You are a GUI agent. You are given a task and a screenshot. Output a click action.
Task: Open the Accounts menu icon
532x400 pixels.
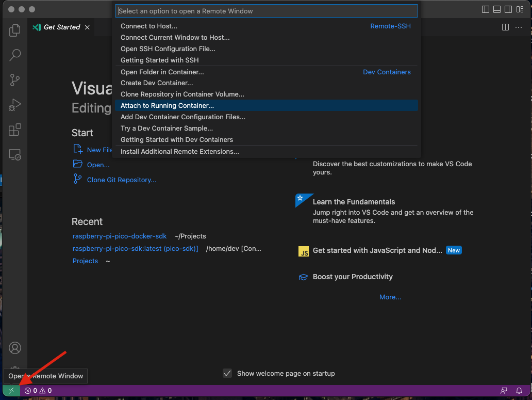coord(14,348)
